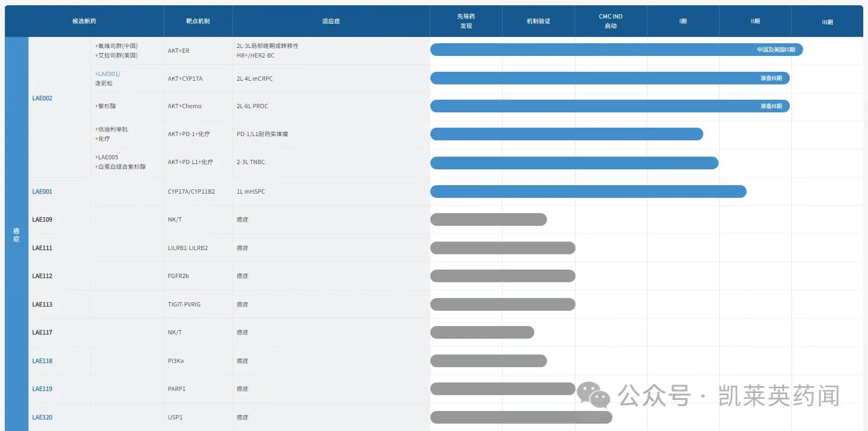This screenshot has height=431, width=868.
Task: Select the +信迪利单抗 combination text
Action: 111,129
